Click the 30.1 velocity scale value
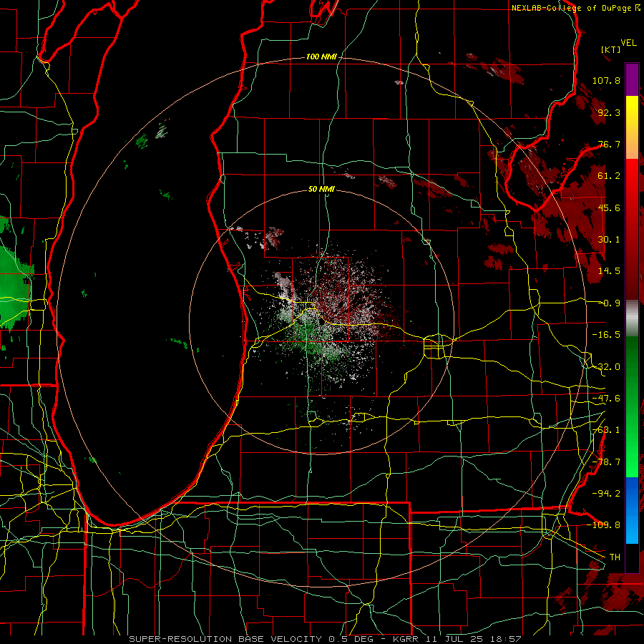644x644 pixels. (609, 240)
